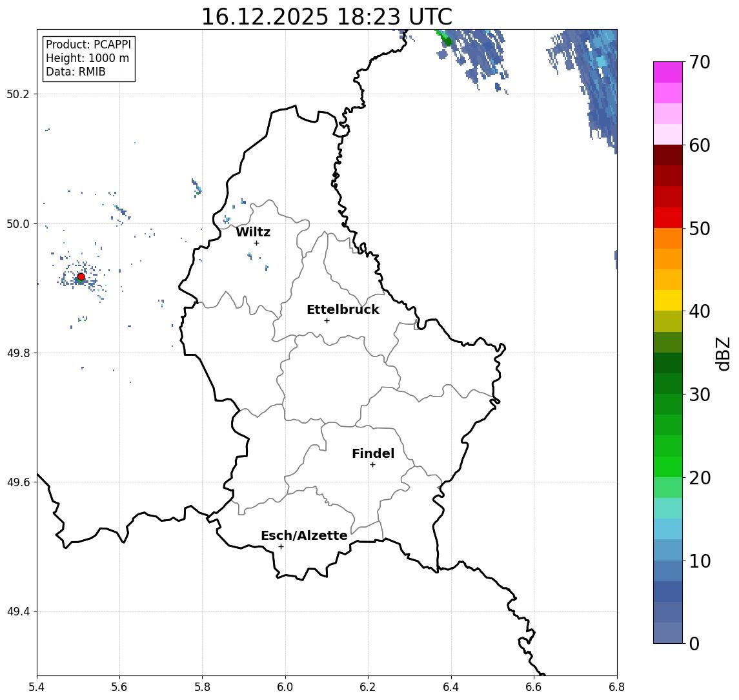Pick the magenta swatch near 70 dBZ

pos(668,72)
